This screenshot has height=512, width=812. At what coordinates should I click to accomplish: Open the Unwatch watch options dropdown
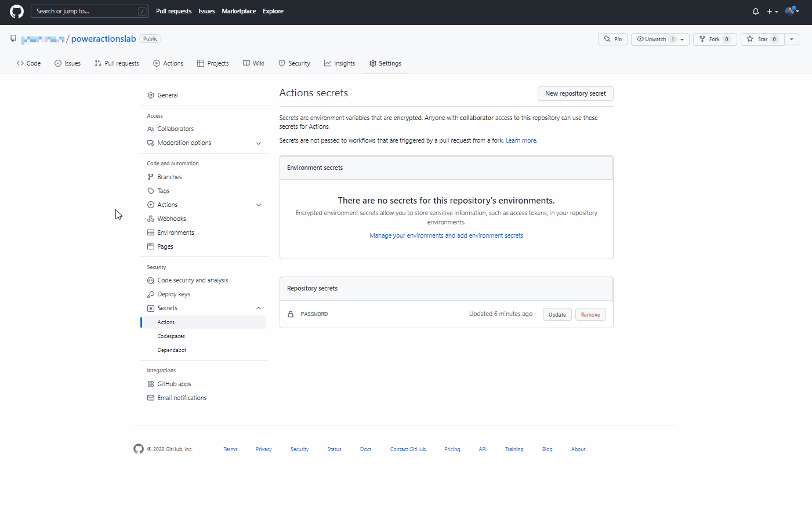point(682,39)
